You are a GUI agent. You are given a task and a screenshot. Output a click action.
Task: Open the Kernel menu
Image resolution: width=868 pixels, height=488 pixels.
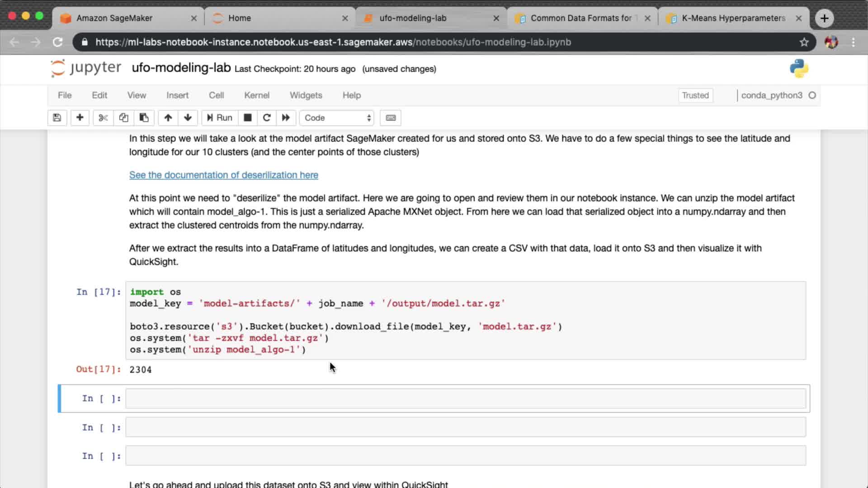pos(256,95)
